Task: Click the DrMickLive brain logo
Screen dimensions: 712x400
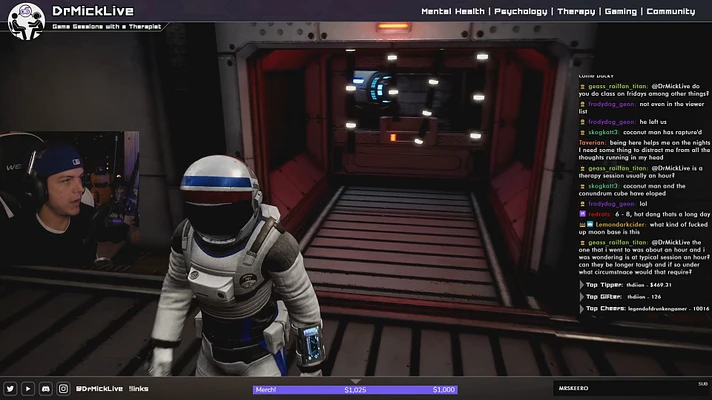Action: tap(25, 20)
